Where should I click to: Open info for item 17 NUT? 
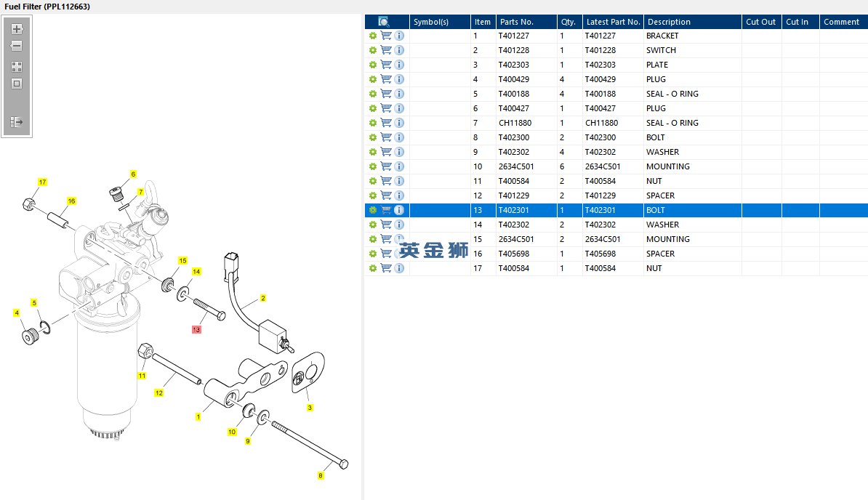[399, 268]
